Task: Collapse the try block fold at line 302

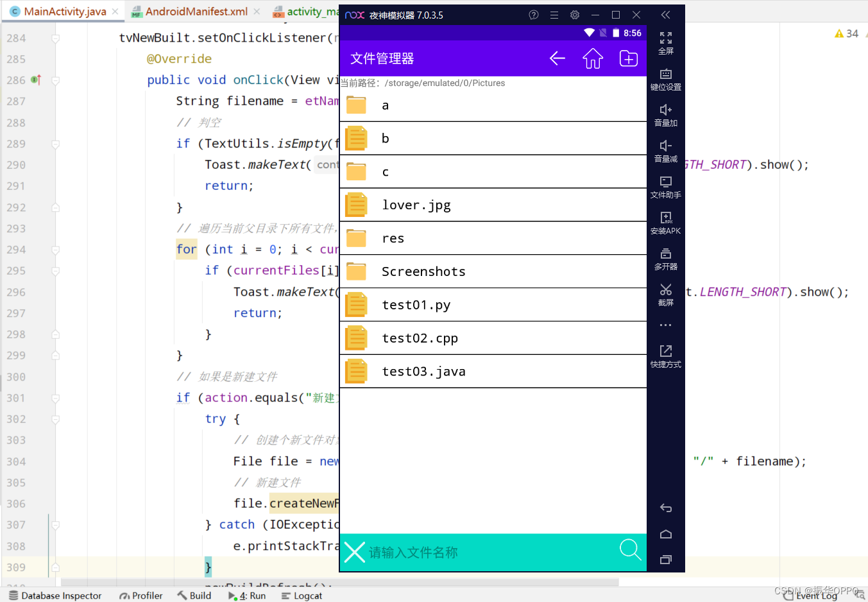Action: [56, 420]
